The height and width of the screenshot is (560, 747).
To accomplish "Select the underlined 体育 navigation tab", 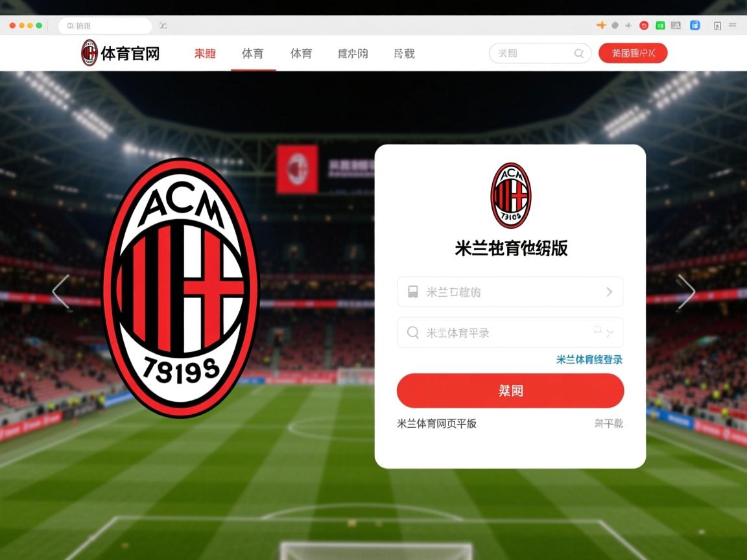I will click(252, 53).
